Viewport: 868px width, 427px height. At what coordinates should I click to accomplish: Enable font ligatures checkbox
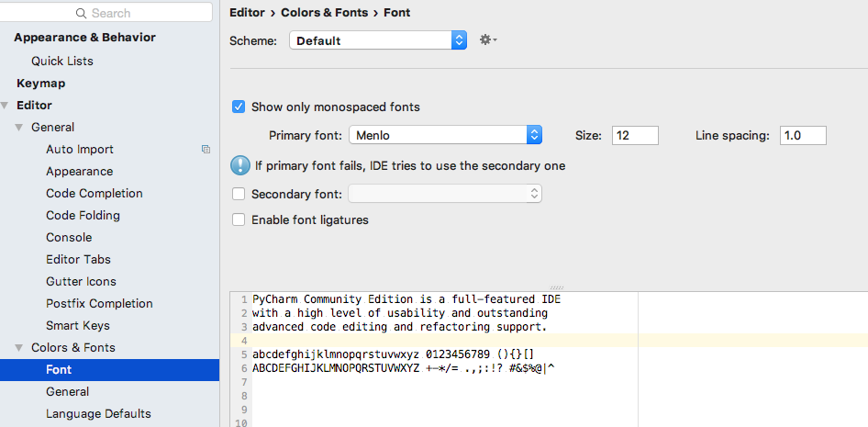point(239,220)
